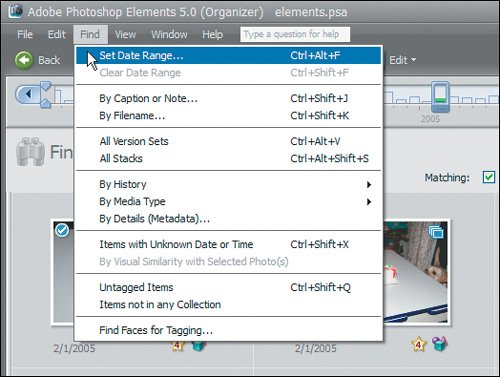Click the timeline left scroll arrow
Viewport: 500px width, 377px height.
[28, 94]
